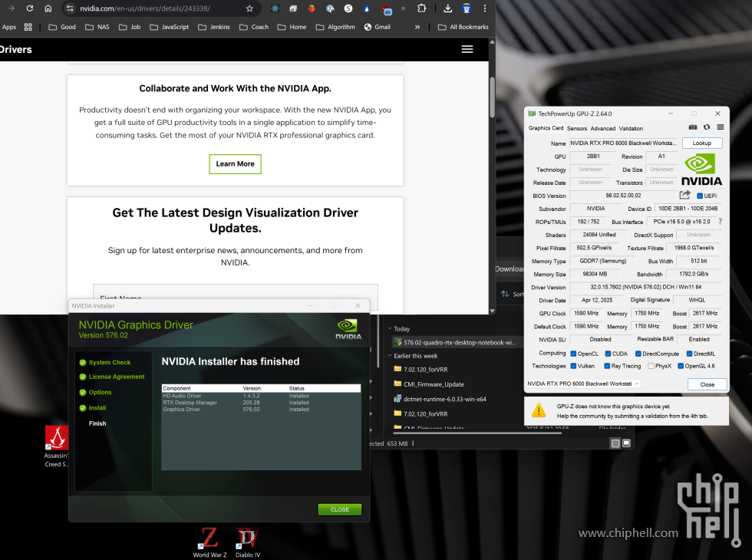Click the Bus Interface question mark help
The image size is (752, 560).
[720, 222]
